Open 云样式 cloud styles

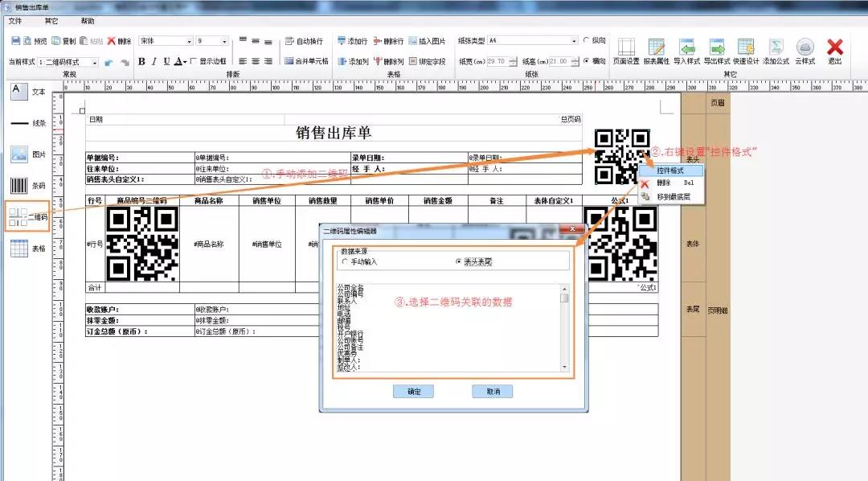point(805,51)
